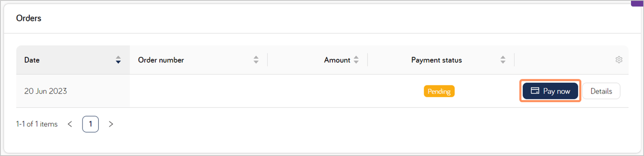
Task: Click the Date column header label
Action: [x=32, y=60]
